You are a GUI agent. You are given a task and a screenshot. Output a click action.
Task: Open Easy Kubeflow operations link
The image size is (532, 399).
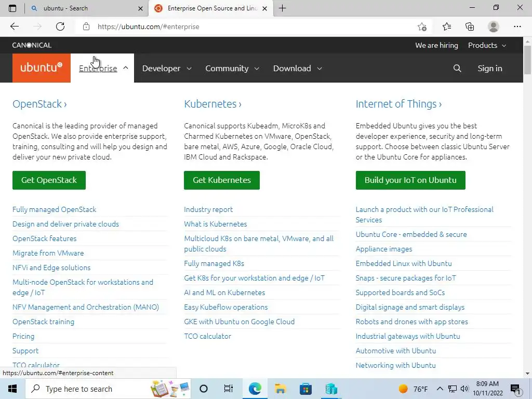(225, 307)
